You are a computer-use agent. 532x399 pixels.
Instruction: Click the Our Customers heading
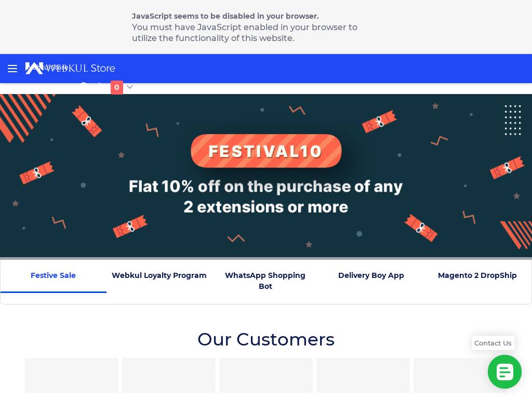(266, 339)
